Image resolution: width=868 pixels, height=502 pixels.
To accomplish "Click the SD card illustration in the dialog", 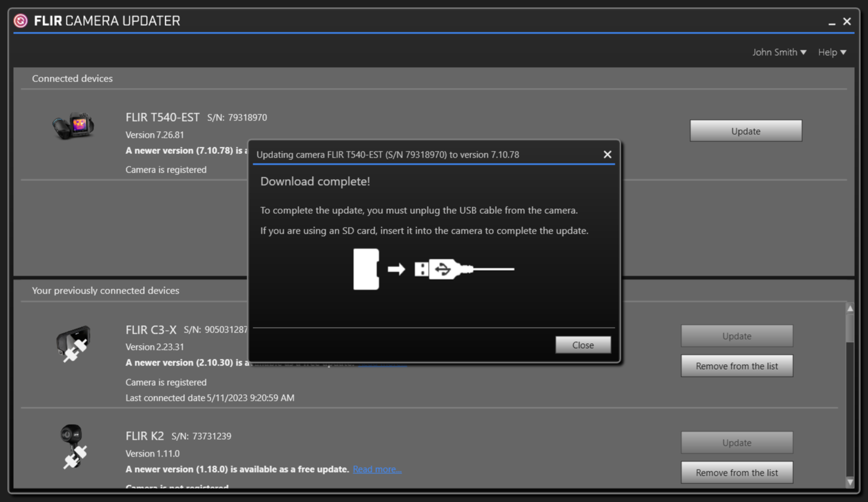I will pyautogui.click(x=366, y=269).
